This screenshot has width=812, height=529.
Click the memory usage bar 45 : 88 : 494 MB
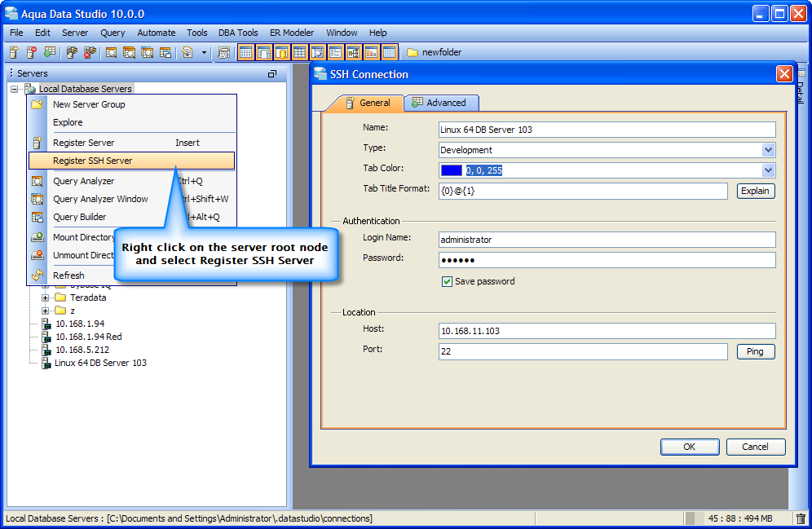click(737, 518)
